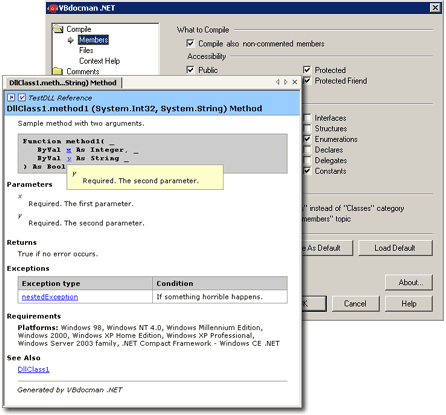Select the Members tree item
Viewport: 446px width, 415px height.
pos(93,40)
